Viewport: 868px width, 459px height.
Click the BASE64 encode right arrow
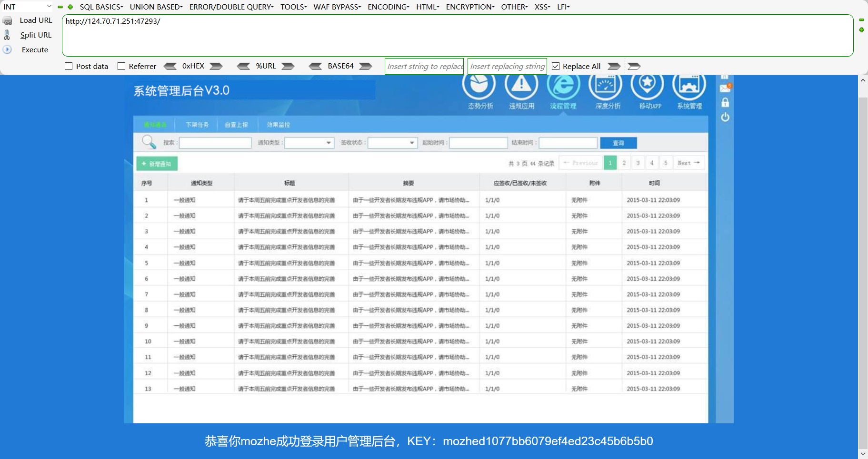[x=366, y=66]
